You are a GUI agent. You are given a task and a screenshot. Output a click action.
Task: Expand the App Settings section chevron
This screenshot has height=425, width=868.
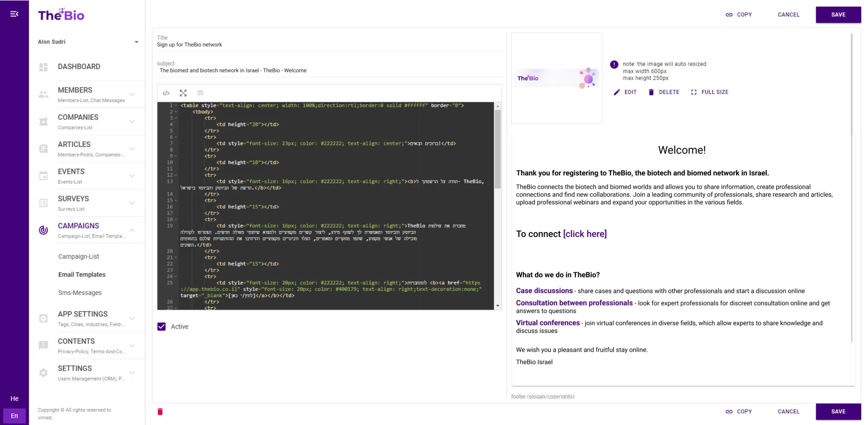coord(132,318)
